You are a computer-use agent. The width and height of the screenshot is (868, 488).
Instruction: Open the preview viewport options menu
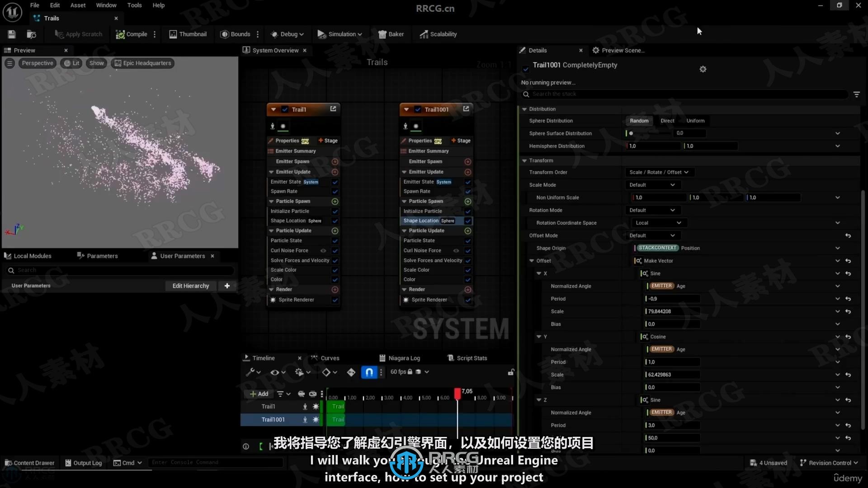[9, 63]
